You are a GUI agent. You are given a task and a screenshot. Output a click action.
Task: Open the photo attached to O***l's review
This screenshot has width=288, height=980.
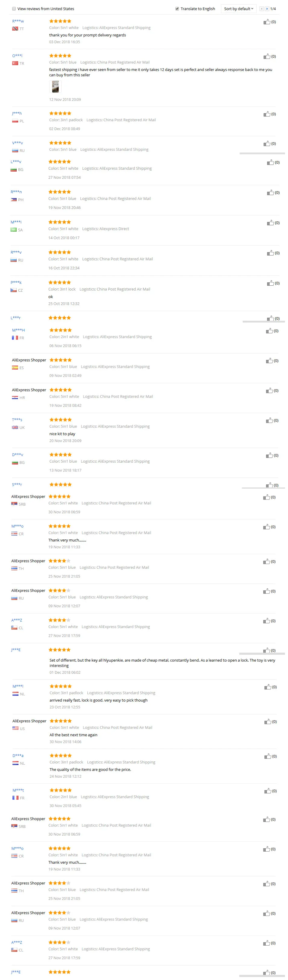click(x=56, y=87)
